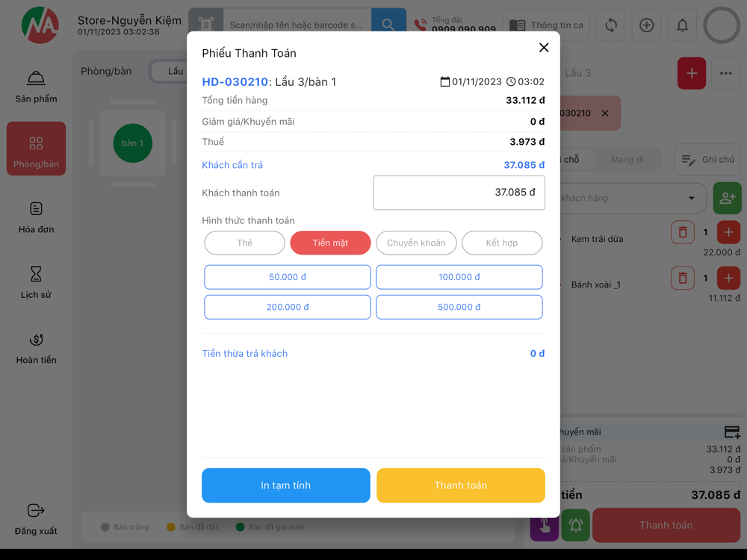Image resolution: width=747 pixels, height=560 pixels.
Task: Click the In tạm tính button
Action: pos(286,485)
